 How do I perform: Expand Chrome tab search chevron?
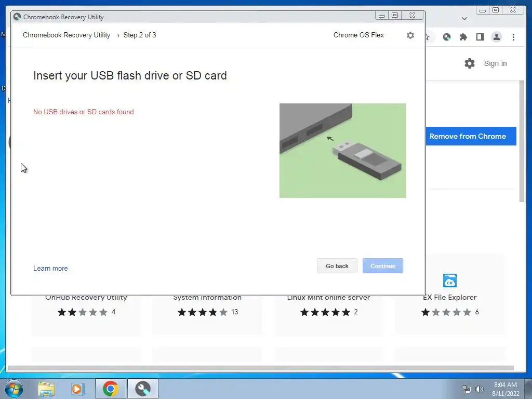point(464,19)
